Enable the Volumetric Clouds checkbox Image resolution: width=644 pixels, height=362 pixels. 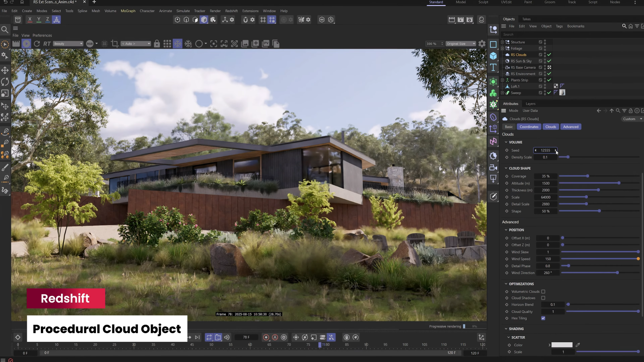[543, 292]
